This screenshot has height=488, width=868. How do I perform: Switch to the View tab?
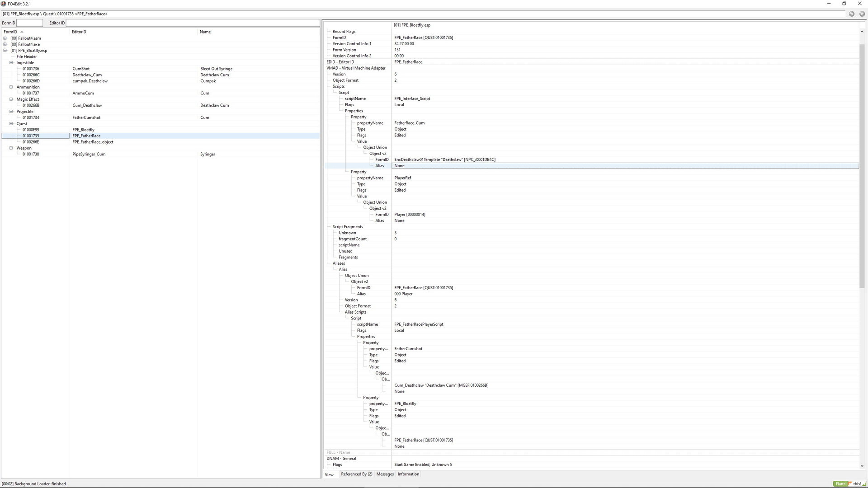point(329,474)
